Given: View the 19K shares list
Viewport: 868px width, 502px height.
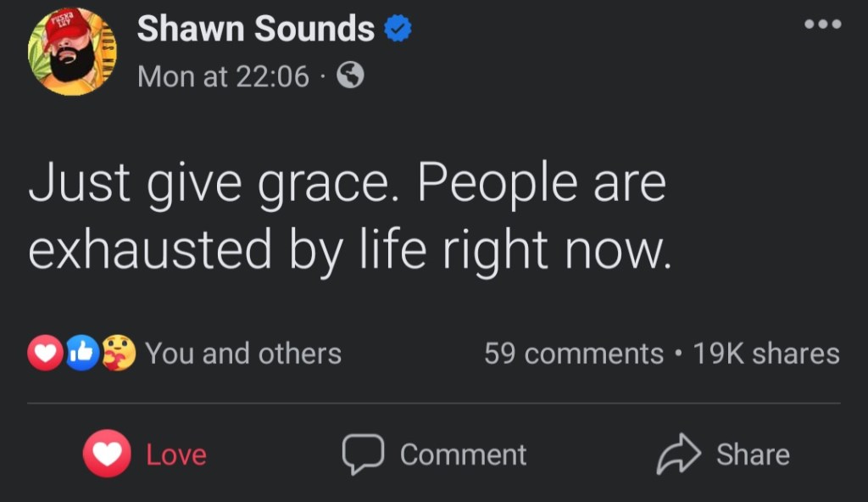Looking at the screenshot, I should (766, 354).
